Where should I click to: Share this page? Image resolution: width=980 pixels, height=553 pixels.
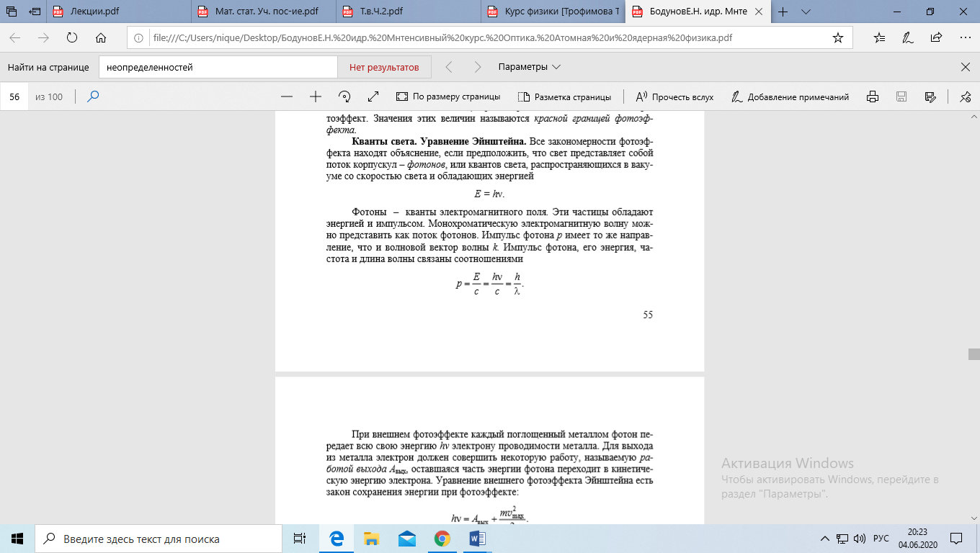pyautogui.click(x=936, y=38)
